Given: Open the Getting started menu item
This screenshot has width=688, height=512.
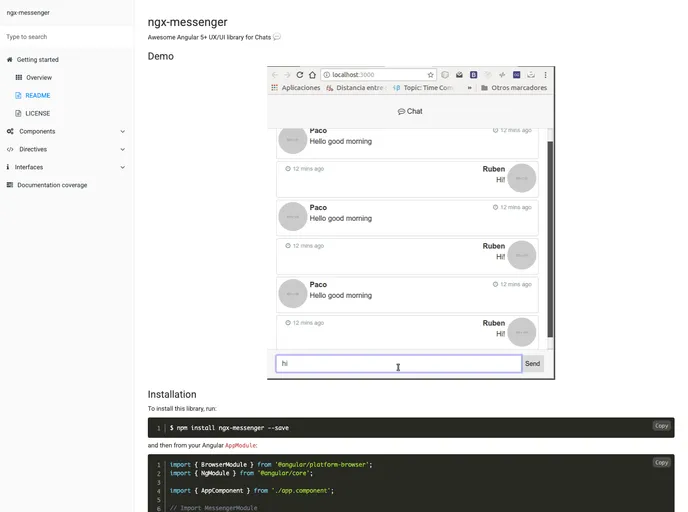Looking at the screenshot, I should 37,60.
